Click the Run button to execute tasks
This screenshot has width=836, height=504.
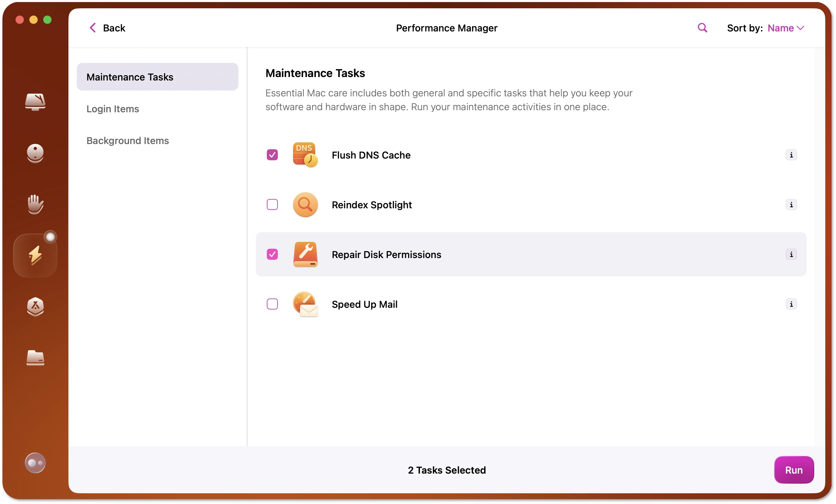[793, 470]
